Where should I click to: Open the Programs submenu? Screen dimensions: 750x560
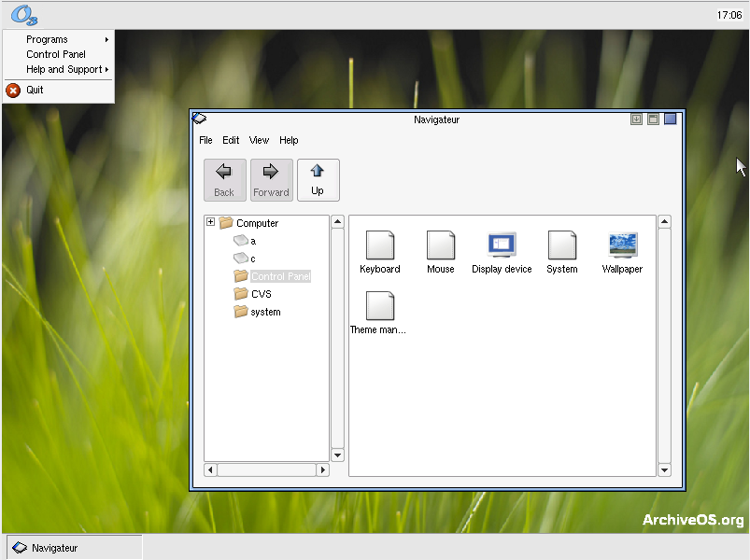tap(59, 39)
